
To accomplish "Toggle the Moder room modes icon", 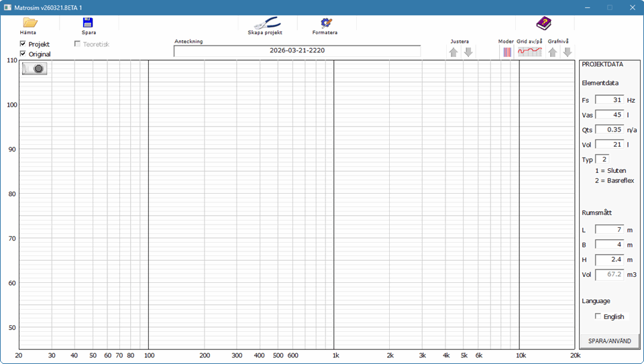I will tap(506, 52).
